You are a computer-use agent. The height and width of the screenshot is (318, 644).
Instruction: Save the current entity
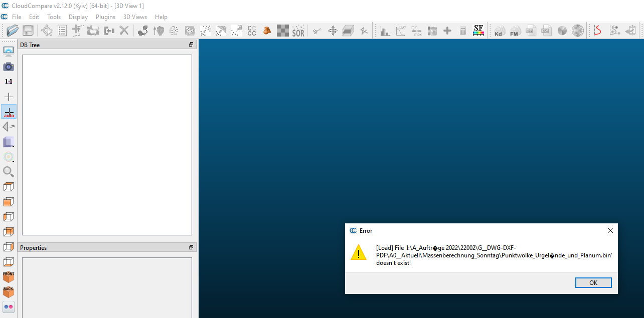[x=28, y=31]
